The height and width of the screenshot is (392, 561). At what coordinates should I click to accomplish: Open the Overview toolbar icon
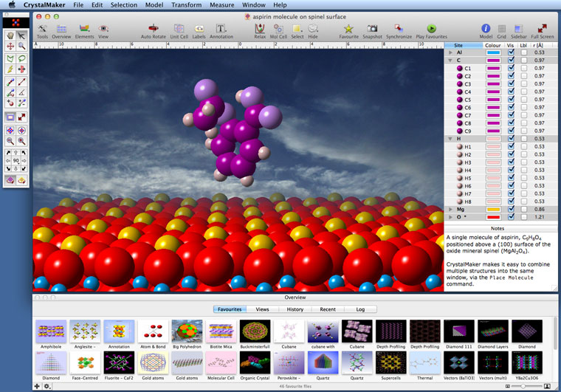pyautogui.click(x=61, y=32)
